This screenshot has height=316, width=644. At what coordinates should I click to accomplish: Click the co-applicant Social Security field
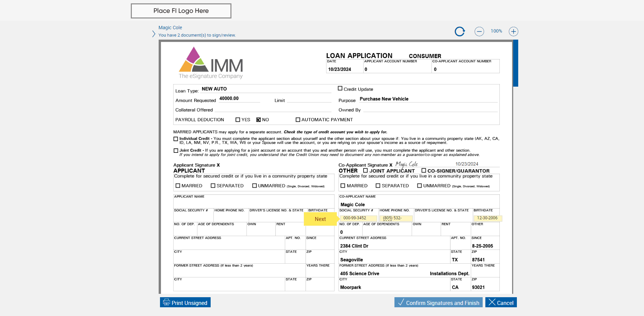358,218
